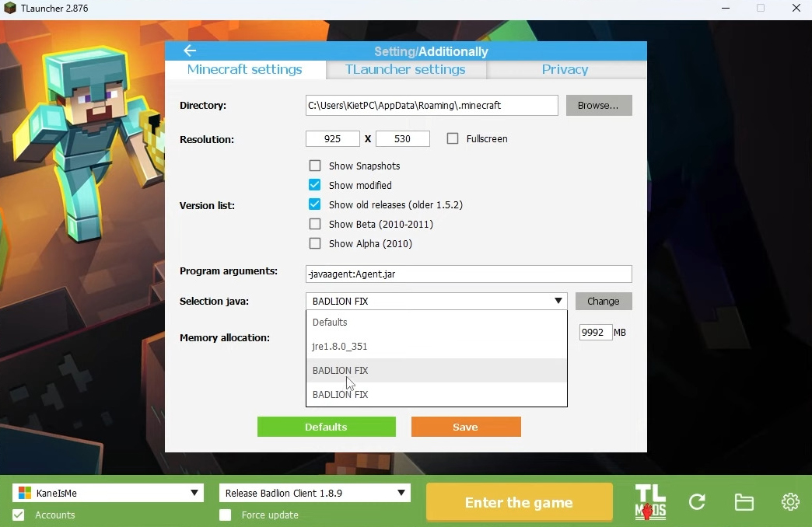Image resolution: width=812 pixels, height=527 pixels.
Task: Click the Version list label
Action: [207, 205]
